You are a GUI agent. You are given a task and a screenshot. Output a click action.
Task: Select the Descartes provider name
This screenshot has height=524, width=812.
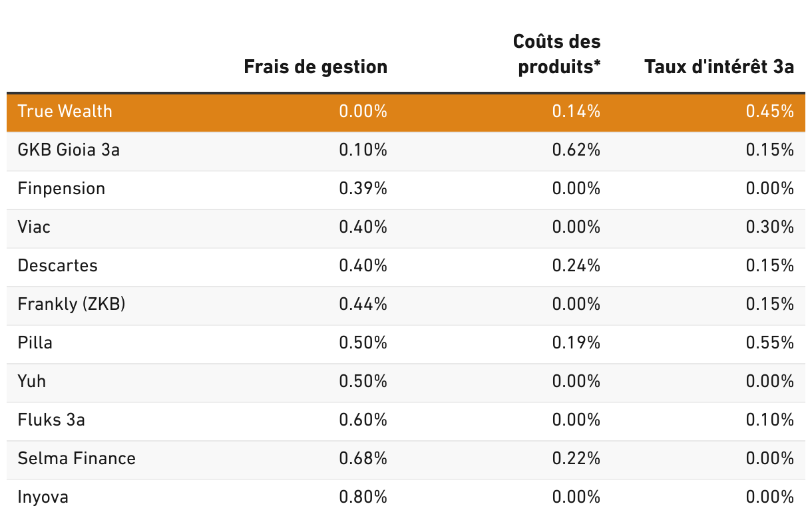click(58, 265)
